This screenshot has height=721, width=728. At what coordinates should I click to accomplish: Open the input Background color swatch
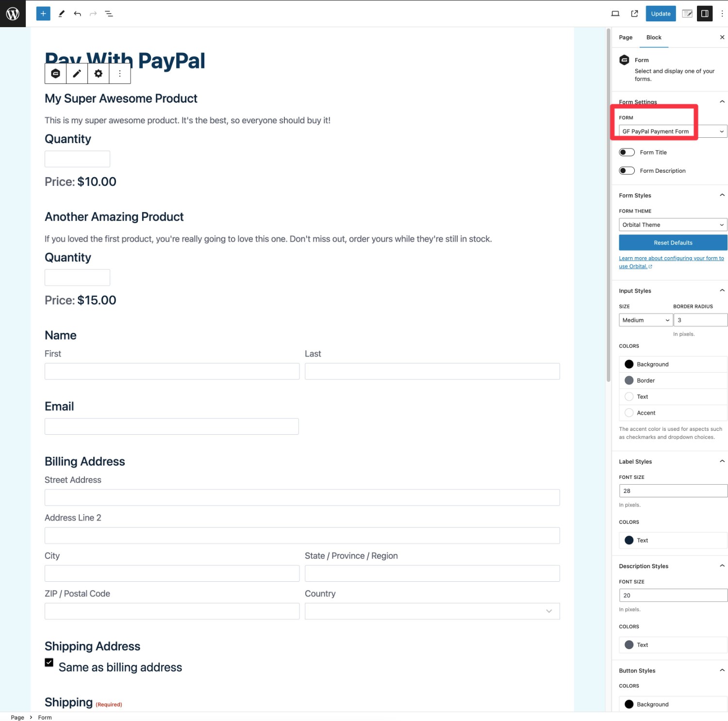(673, 364)
